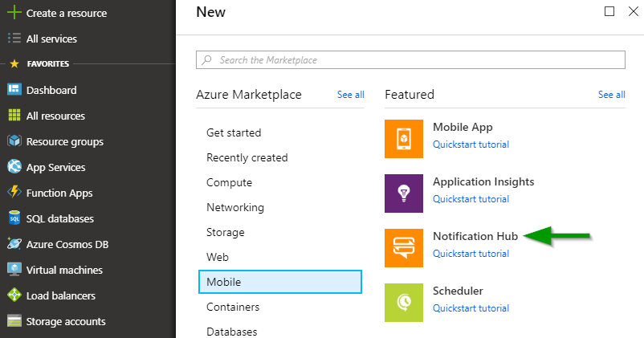644x338 pixels.
Task: Open the Dashboard icon in sidebar
Action: click(x=14, y=89)
